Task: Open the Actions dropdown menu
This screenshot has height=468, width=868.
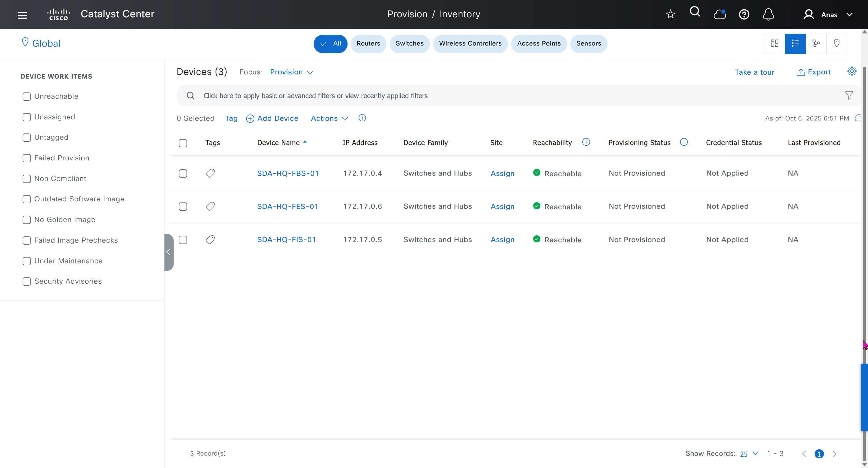Action: [329, 118]
